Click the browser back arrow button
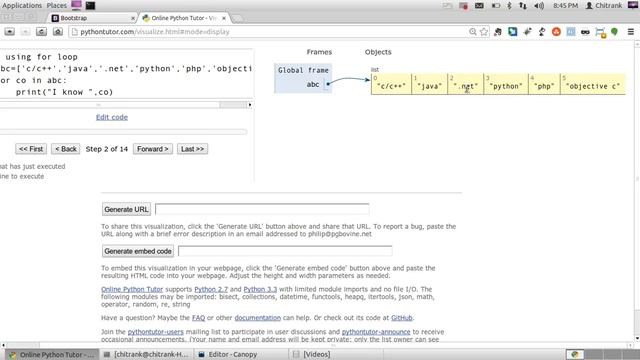Screen dimensions: 640x360 tap(9, 31)
